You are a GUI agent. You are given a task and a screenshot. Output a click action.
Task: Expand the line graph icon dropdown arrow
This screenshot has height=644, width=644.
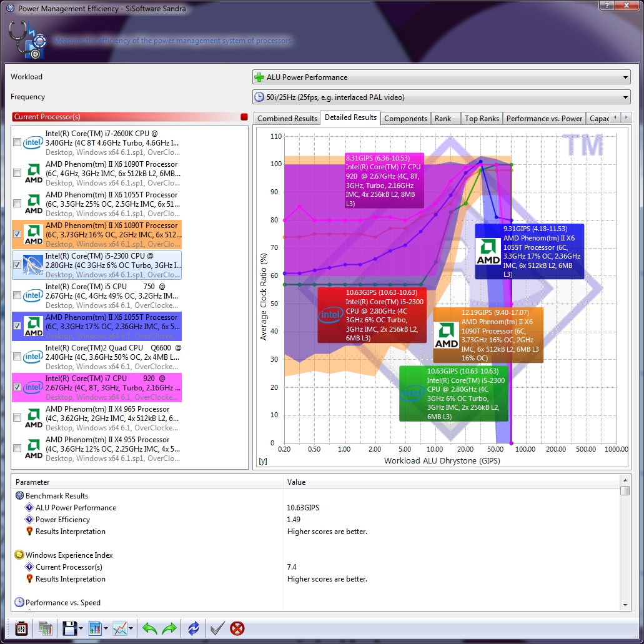click(131, 628)
